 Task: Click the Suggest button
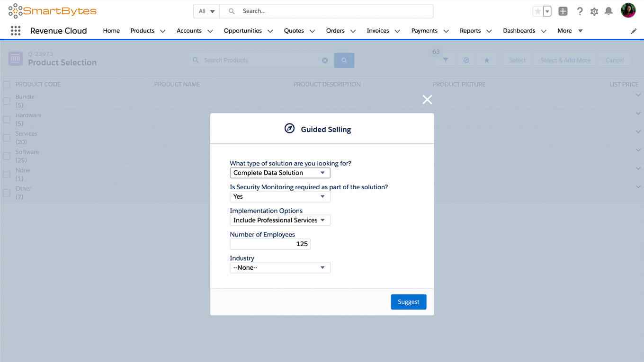click(x=409, y=302)
